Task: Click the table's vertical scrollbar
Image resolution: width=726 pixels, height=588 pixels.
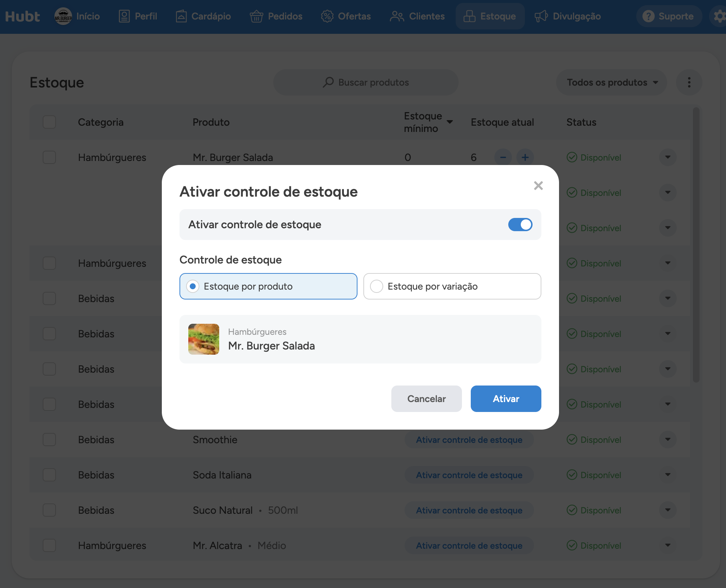Action: (696, 244)
